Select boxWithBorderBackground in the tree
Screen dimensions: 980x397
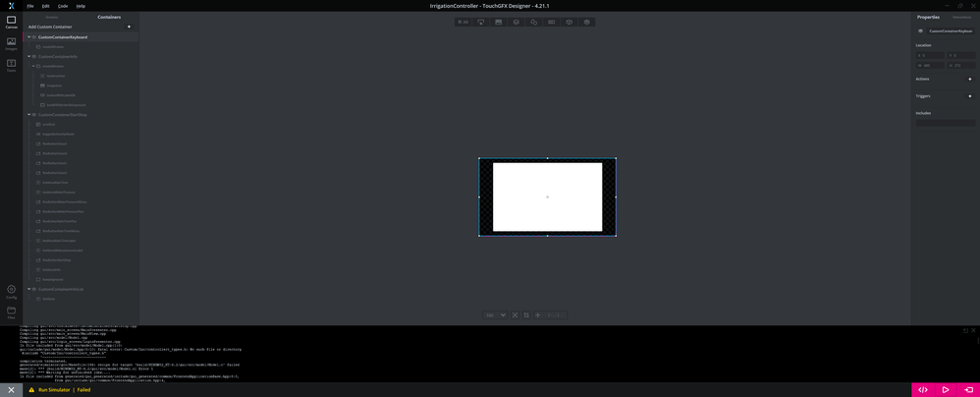click(66, 104)
